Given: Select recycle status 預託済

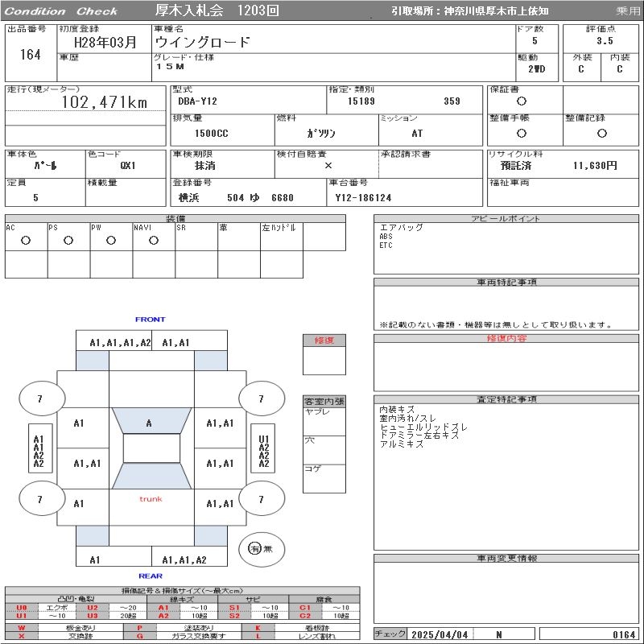Looking at the screenshot, I should coord(516,166).
